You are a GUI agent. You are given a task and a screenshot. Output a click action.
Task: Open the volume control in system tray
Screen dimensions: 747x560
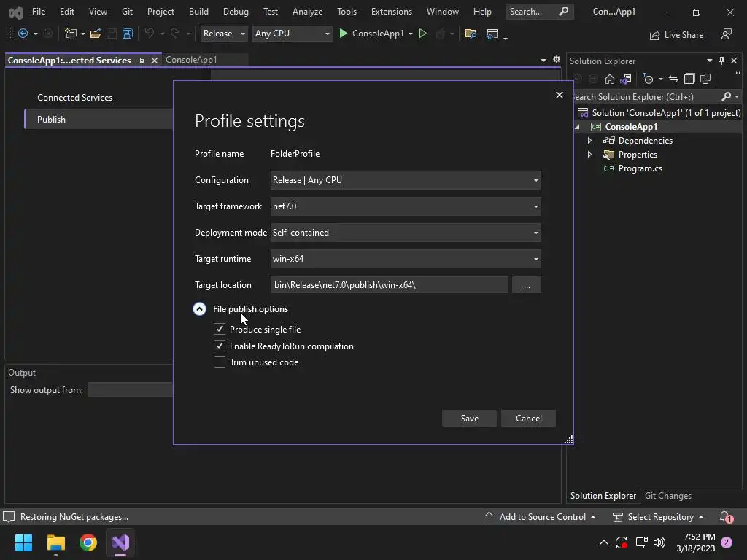click(659, 542)
